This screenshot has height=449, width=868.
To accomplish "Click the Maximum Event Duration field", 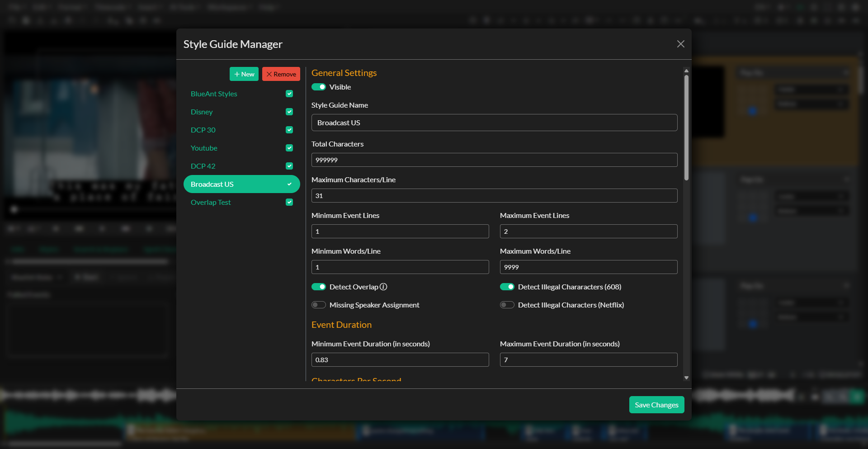I will click(x=588, y=360).
